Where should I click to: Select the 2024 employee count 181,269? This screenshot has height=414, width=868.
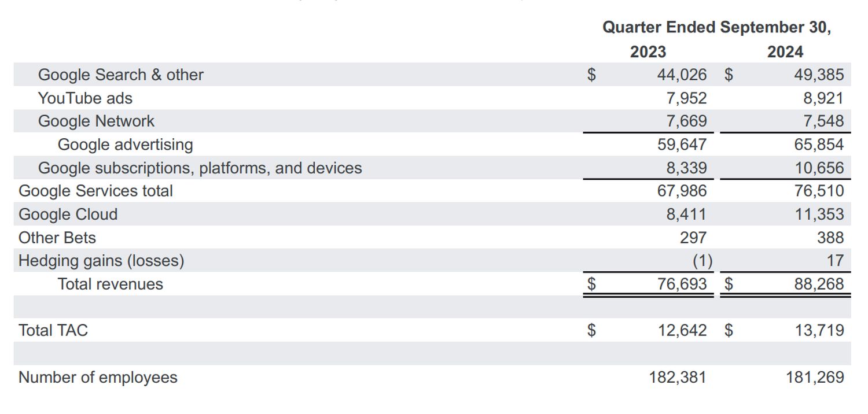(815, 378)
